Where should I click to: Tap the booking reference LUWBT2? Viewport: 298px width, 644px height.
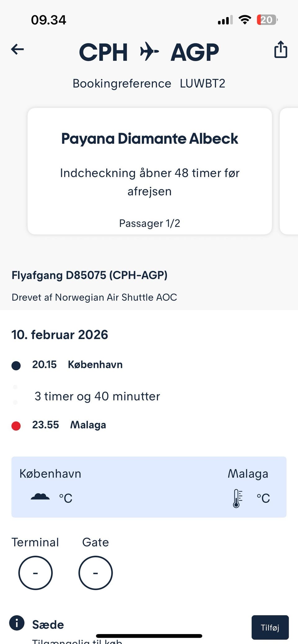pyautogui.click(x=202, y=84)
